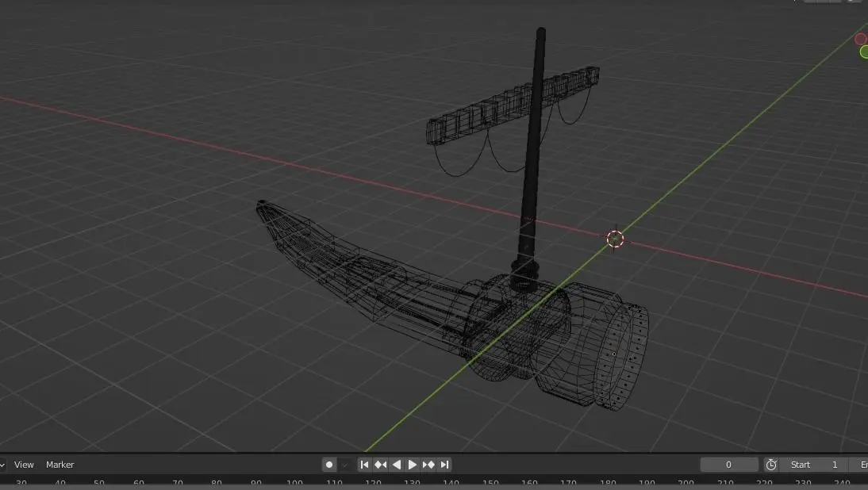Click the current frame field showing 0
This screenshot has height=490, width=868.
click(x=729, y=465)
